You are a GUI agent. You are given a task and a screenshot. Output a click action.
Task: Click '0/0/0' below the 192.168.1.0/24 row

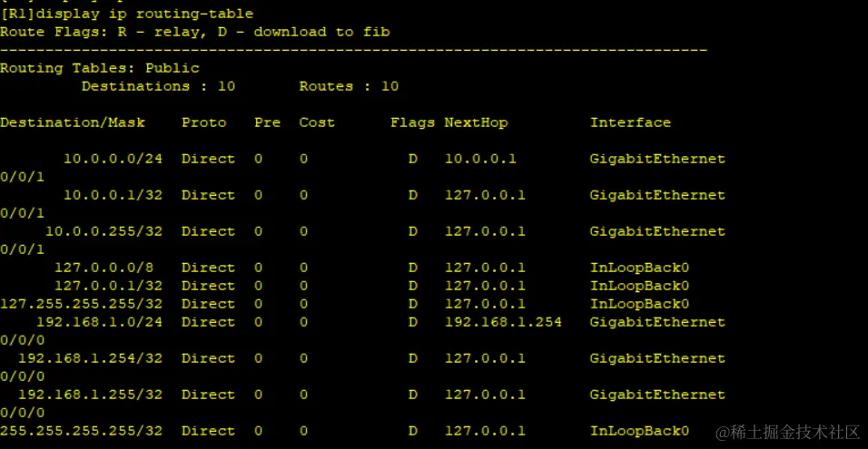click(22, 341)
